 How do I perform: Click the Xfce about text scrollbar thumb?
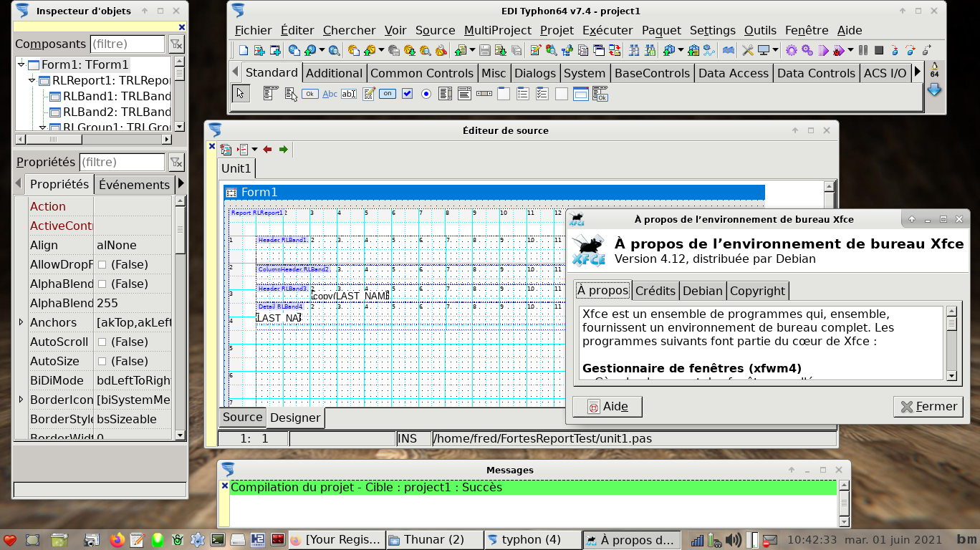[952, 324]
